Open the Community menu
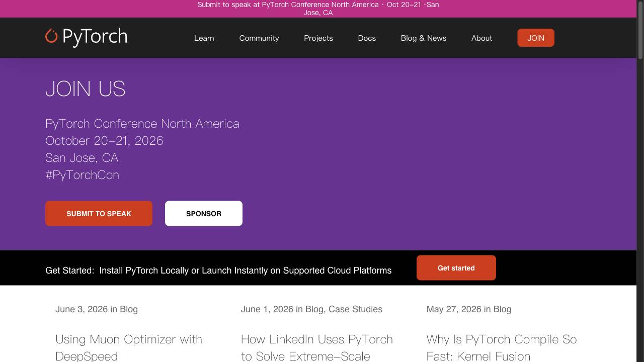The image size is (644, 362). pyautogui.click(x=259, y=38)
